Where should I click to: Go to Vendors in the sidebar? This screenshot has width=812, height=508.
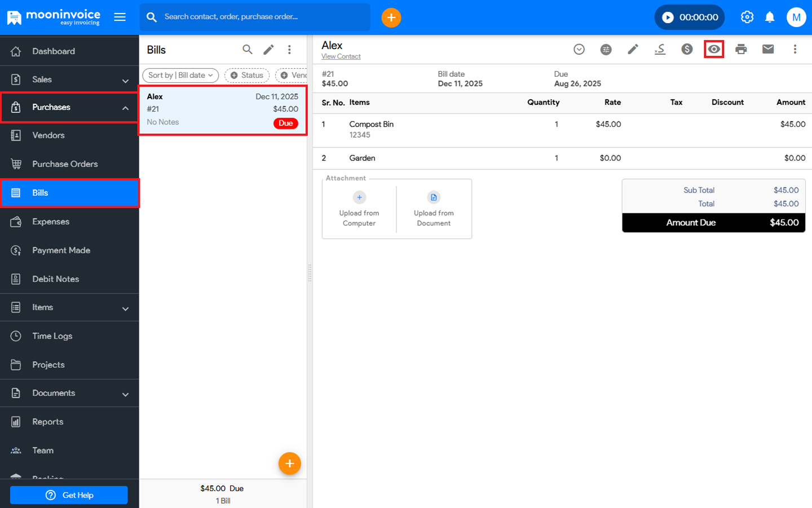point(48,135)
